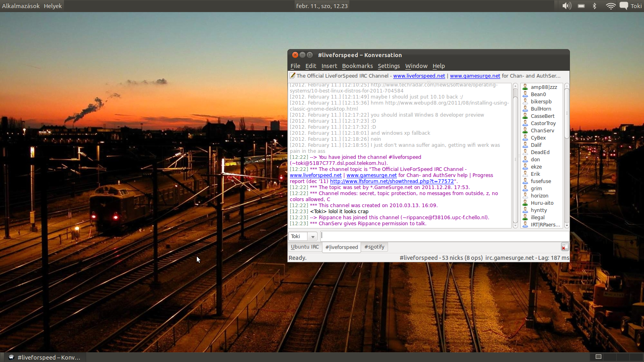Open the Settings menu
This screenshot has height=362, width=644.
[x=388, y=66]
